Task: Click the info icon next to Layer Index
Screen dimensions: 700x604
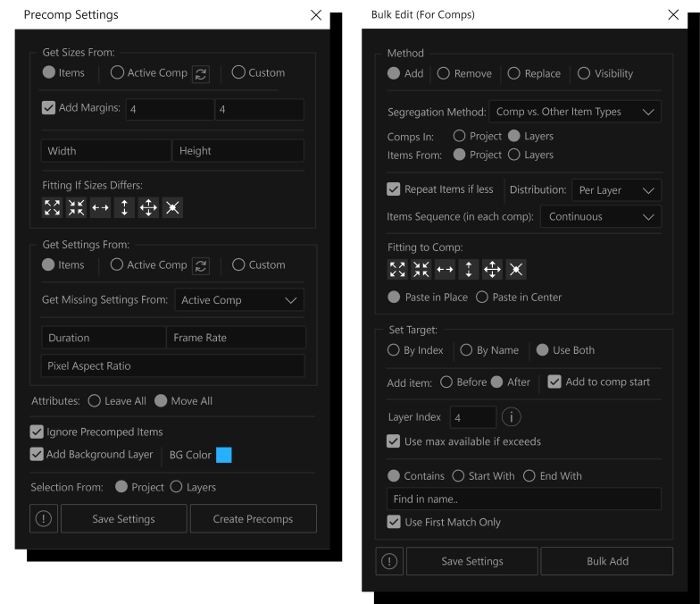Action: (x=511, y=417)
